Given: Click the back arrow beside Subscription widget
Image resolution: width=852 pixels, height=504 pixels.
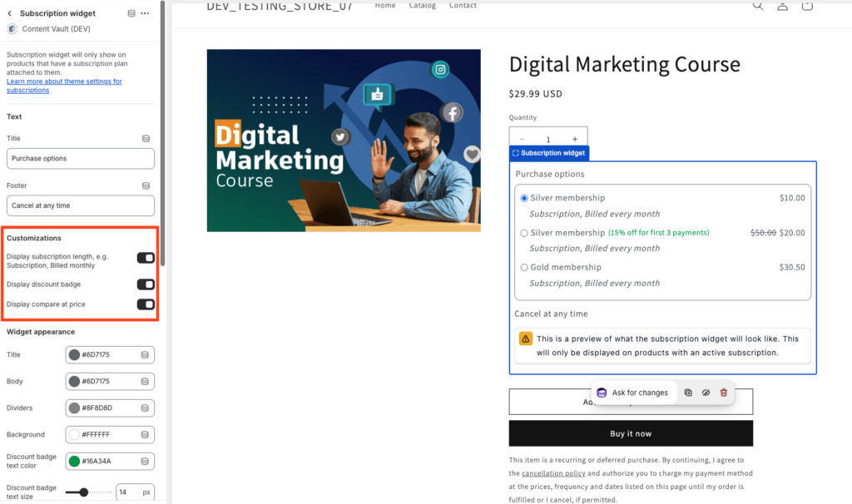Looking at the screenshot, I should (11, 13).
